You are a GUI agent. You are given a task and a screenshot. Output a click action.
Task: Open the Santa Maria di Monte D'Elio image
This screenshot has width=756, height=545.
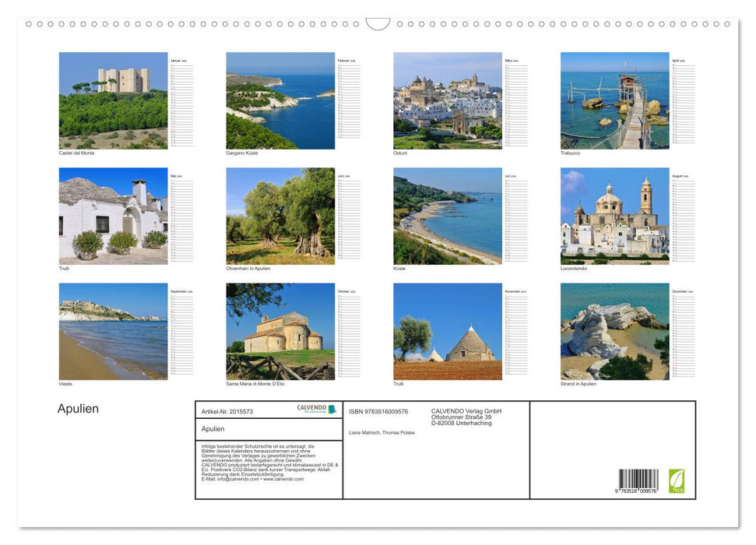280,332
